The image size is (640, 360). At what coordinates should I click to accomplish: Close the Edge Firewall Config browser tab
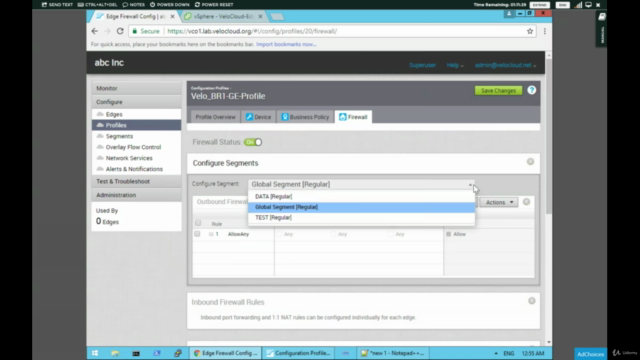tap(172, 16)
